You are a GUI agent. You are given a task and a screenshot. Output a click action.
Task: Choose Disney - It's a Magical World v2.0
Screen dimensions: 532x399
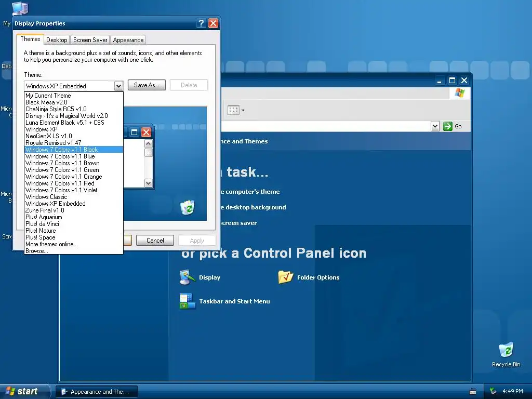click(x=74, y=116)
